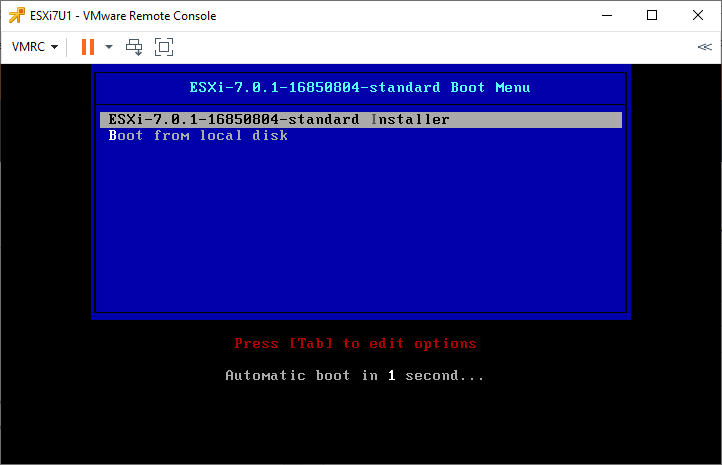
Task: Select ESXi-7.0.1-16850804-standard Installer boot entry
Action: click(361, 120)
